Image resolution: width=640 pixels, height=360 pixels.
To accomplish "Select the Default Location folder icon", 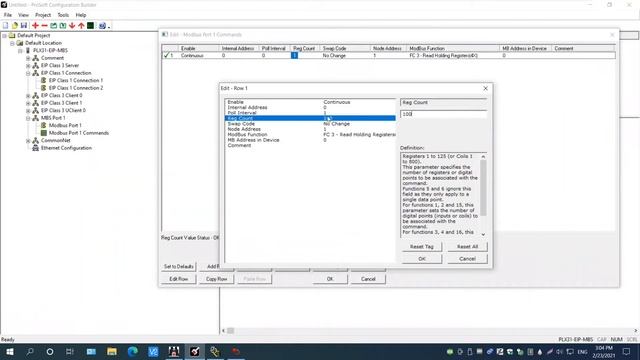I will pyautogui.click(x=20, y=43).
